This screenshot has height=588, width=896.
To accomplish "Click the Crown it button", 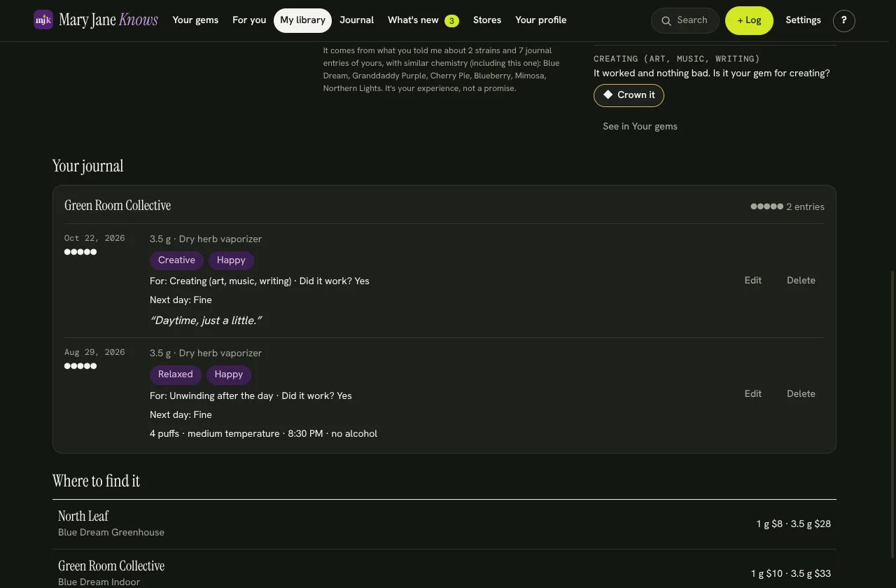I will 629,95.
